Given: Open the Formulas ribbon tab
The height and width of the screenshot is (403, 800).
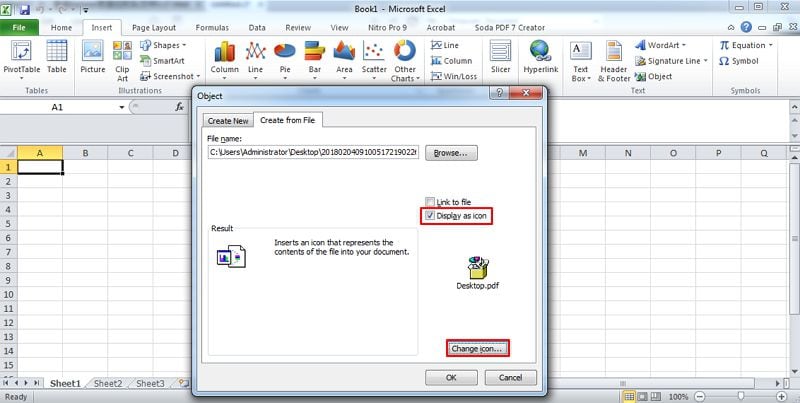Looking at the screenshot, I should pos(212,28).
